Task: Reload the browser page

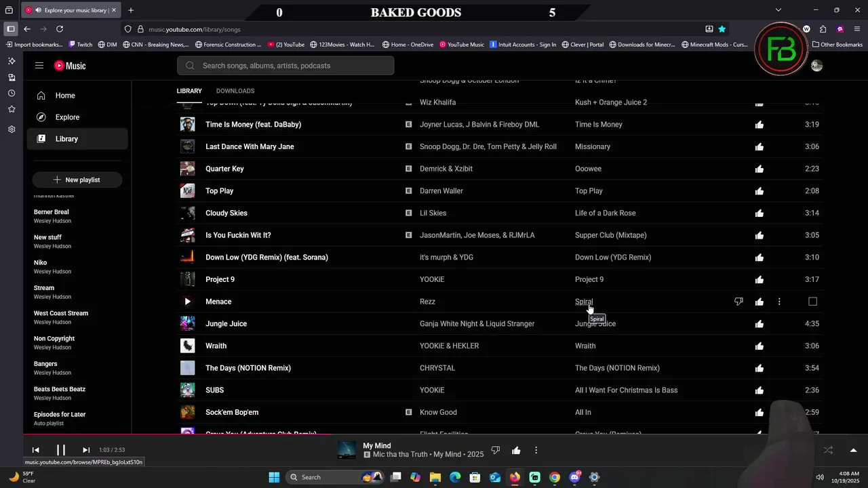Action: coord(60,29)
